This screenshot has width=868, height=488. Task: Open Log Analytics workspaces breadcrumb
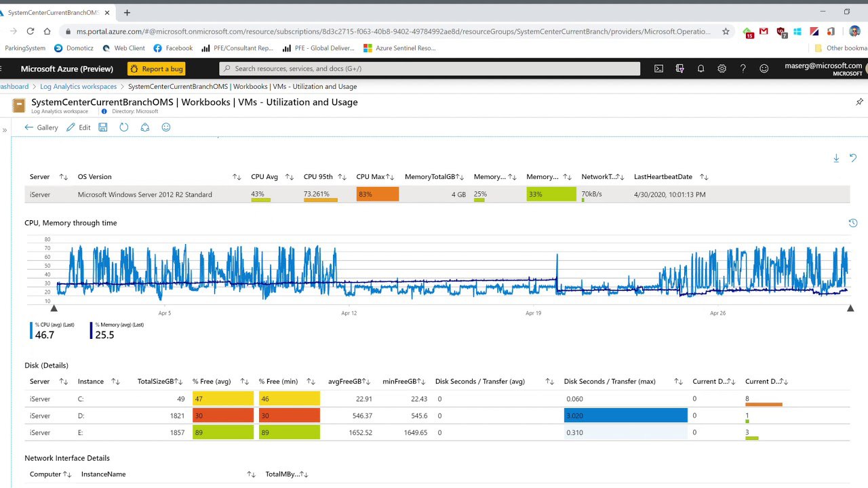tap(79, 87)
